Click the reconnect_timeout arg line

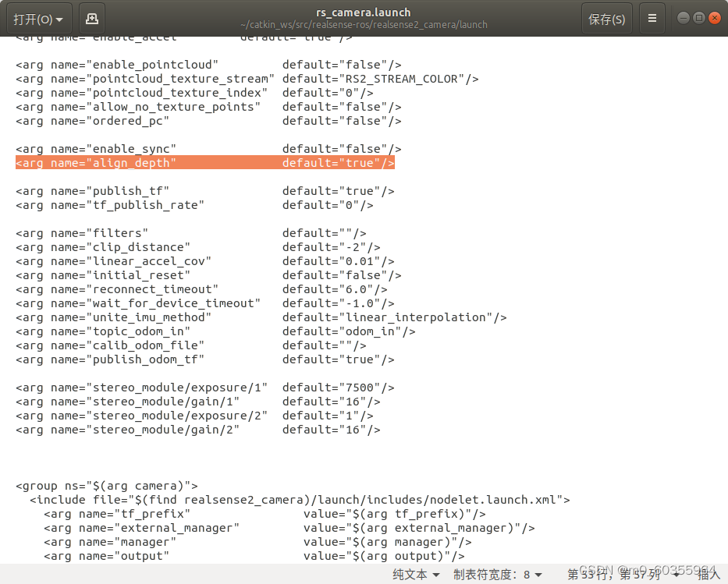[x=201, y=289]
